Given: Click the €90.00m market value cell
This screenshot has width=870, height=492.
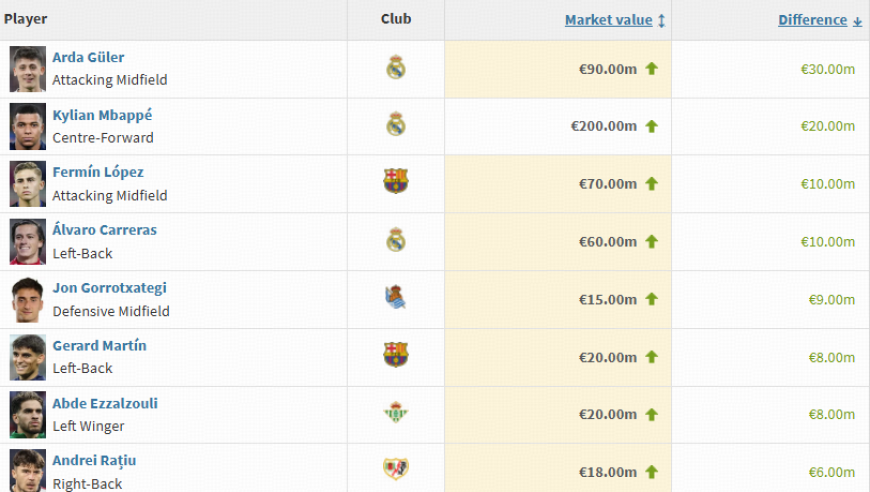Looking at the screenshot, I should [x=608, y=69].
